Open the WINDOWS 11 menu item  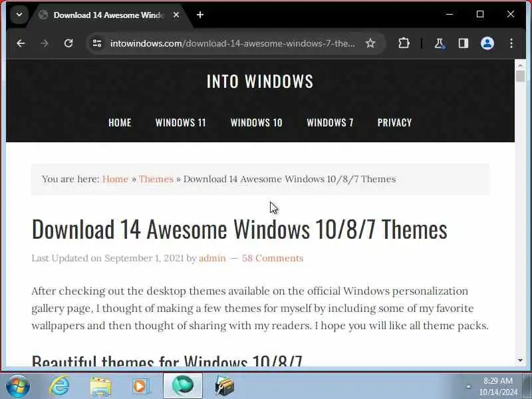tap(180, 122)
